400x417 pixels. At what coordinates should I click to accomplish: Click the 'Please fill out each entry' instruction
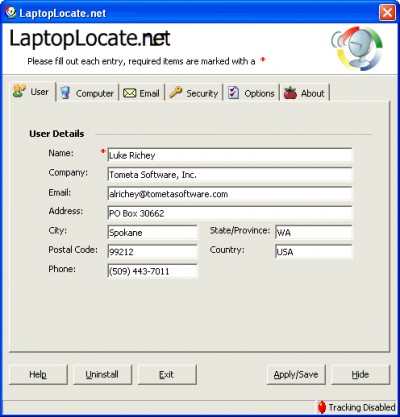click(141, 61)
